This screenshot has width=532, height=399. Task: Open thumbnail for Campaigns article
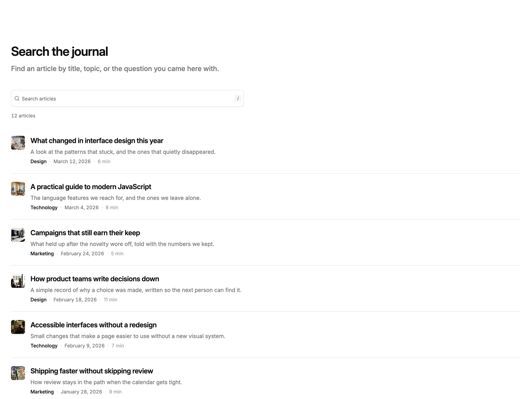coord(18,235)
